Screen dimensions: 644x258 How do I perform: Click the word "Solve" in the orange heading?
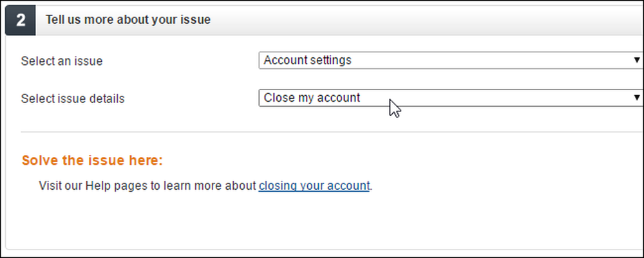(40, 160)
